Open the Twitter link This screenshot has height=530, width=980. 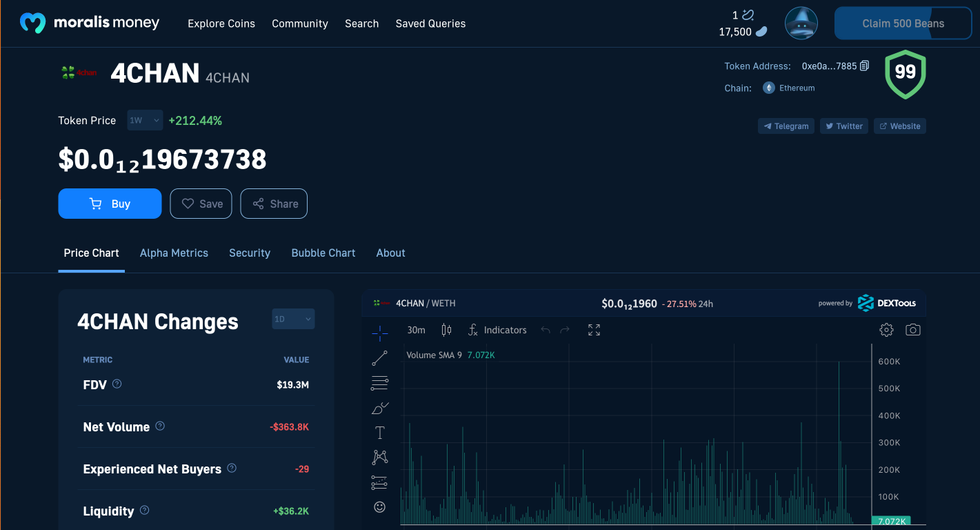click(x=844, y=126)
